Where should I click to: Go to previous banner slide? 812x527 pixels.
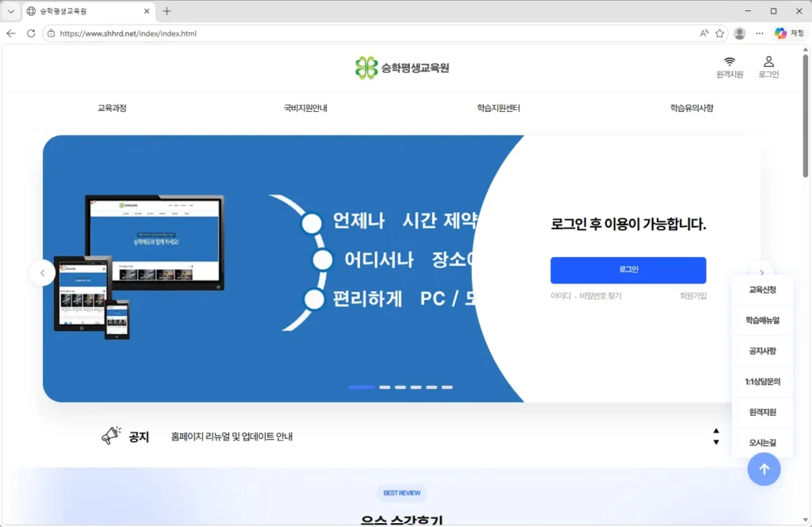(x=43, y=273)
